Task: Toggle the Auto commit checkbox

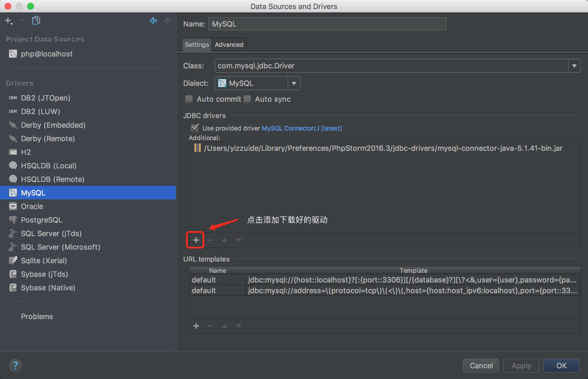Action: [x=189, y=99]
